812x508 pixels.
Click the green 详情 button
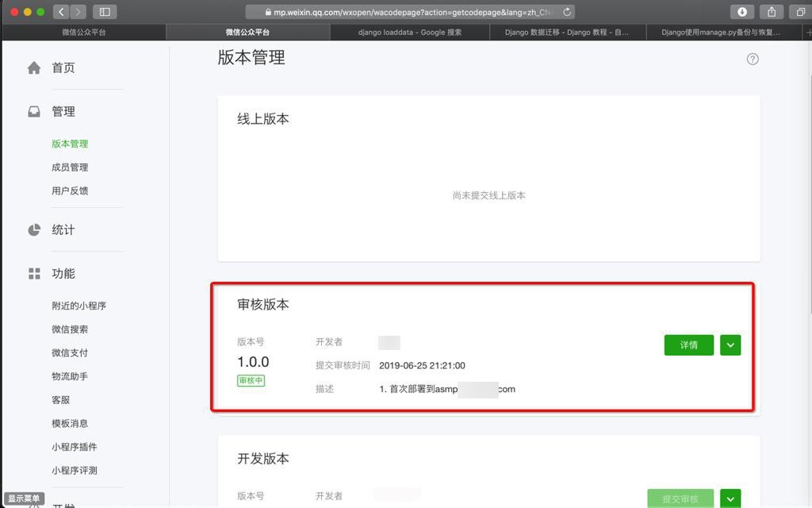point(689,345)
